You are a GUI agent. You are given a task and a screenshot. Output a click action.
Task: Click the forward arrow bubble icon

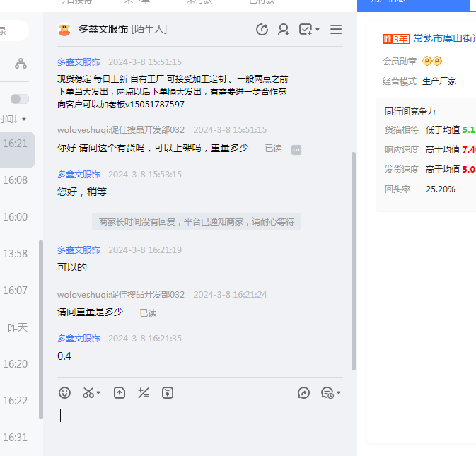[304, 393]
